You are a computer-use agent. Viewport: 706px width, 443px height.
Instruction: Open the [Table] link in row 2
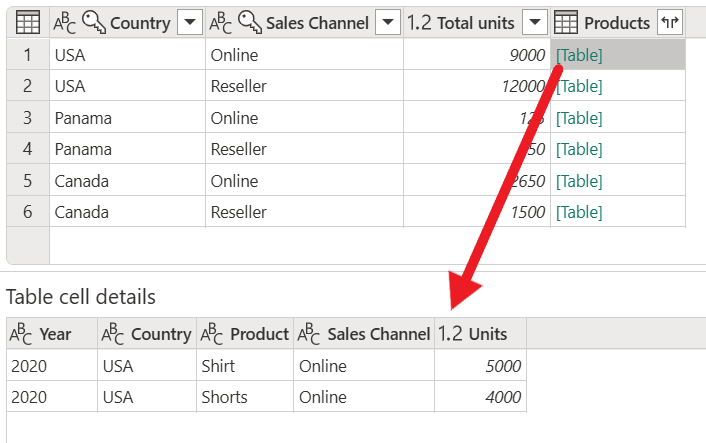point(579,86)
